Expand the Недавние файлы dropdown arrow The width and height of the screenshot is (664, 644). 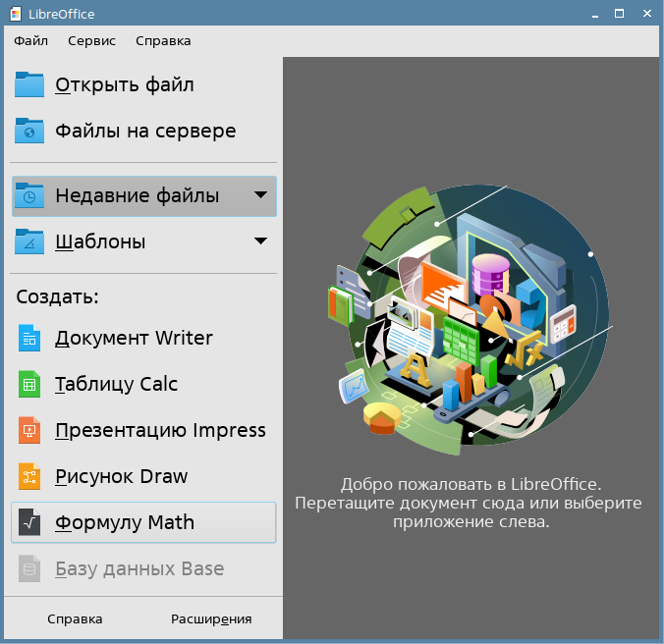[260, 195]
